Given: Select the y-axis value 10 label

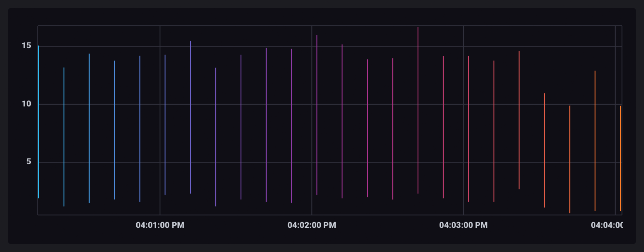Looking at the screenshot, I should tap(27, 104).
